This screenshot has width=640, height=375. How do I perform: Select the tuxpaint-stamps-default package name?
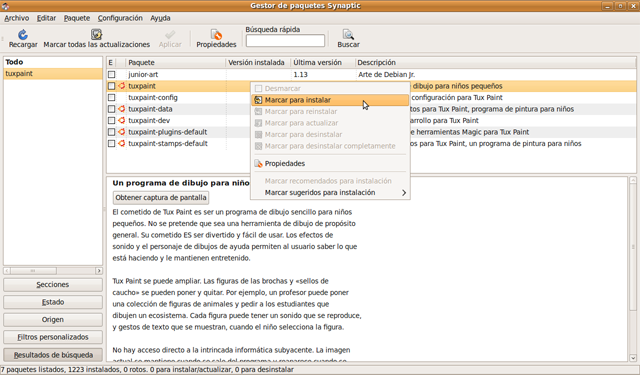click(x=168, y=143)
